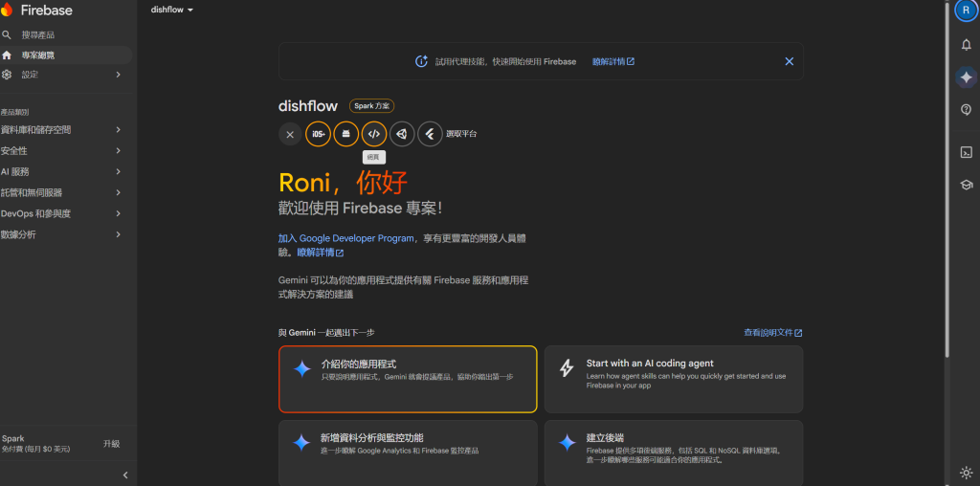The width and height of the screenshot is (980, 486).
Task: Open the help question-mark icon
Action: pyautogui.click(x=967, y=110)
